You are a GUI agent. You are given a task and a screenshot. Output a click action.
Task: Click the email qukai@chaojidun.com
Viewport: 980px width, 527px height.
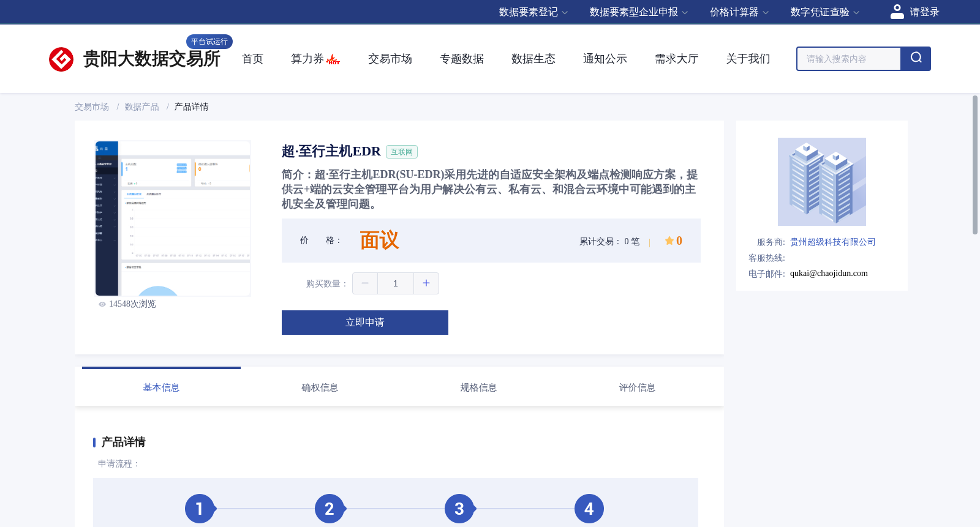(x=829, y=274)
